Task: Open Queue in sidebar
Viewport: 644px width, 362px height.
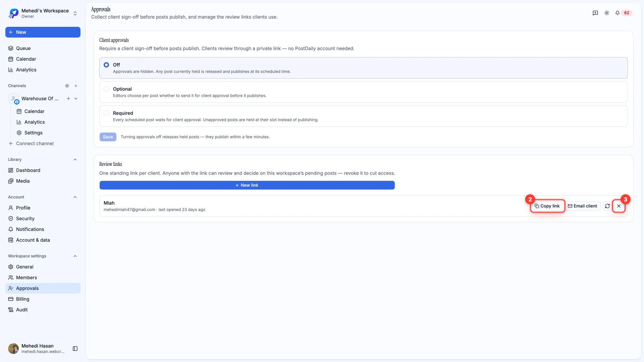Action: [x=43, y=48]
